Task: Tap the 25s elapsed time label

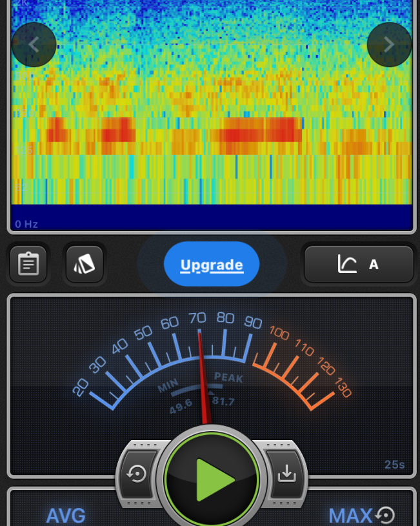Action: point(394,465)
